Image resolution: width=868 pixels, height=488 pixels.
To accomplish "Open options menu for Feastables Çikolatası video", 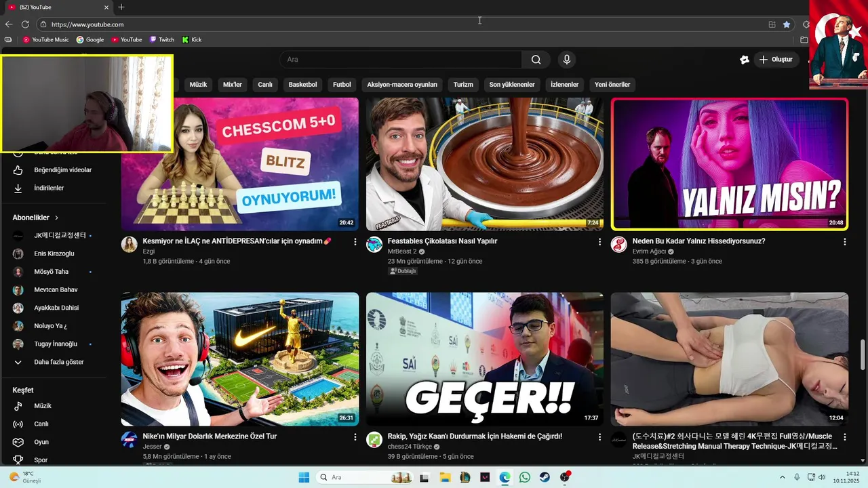I will tap(599, 242).
